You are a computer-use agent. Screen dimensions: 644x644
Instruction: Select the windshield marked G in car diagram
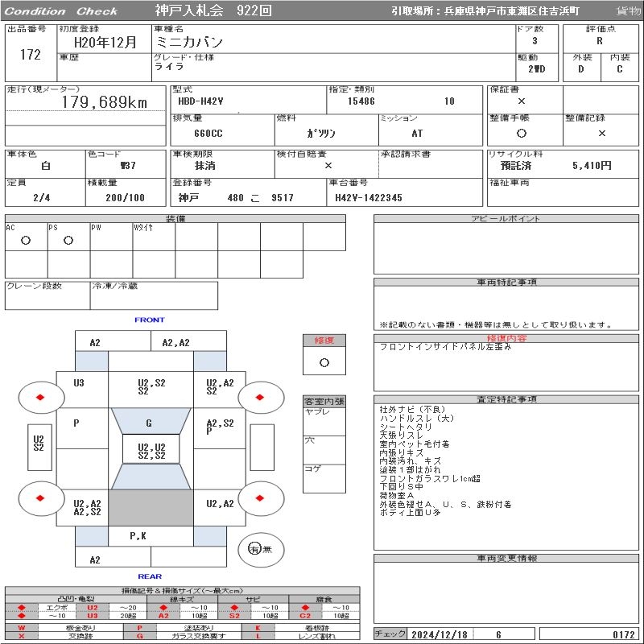point(150,423)
